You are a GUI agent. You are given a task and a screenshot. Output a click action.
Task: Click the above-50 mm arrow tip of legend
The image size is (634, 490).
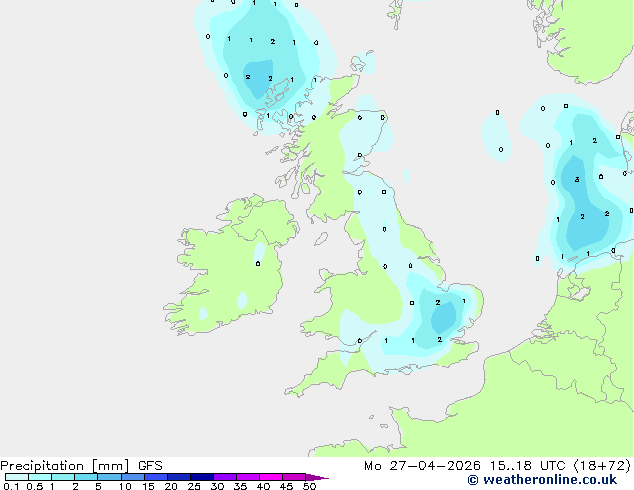[317, 477]
